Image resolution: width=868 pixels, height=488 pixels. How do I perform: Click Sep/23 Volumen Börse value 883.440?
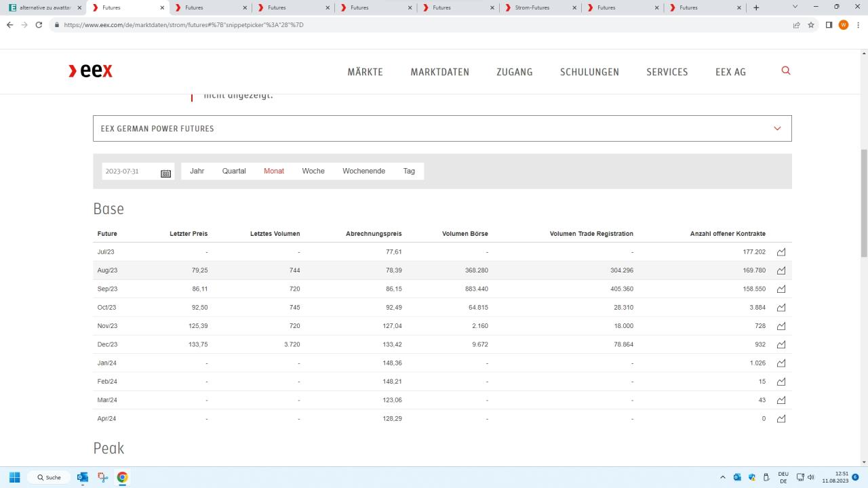pos(476,289)
